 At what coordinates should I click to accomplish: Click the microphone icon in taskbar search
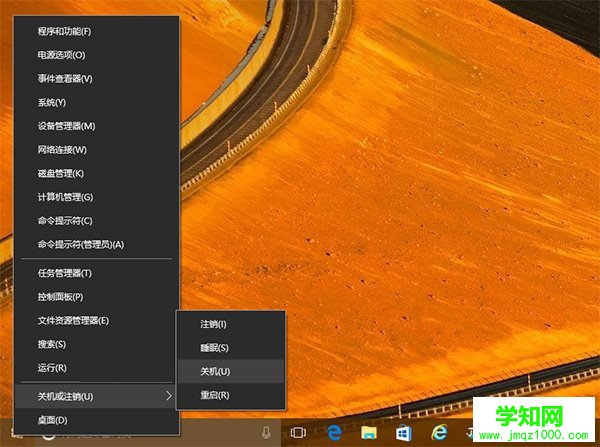[266, 433]
